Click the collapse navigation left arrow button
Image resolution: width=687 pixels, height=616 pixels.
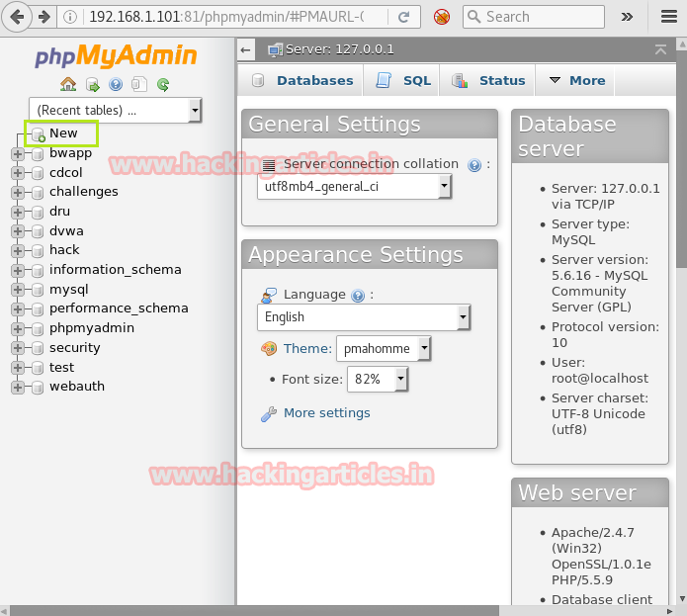click(x=246, y=50)
